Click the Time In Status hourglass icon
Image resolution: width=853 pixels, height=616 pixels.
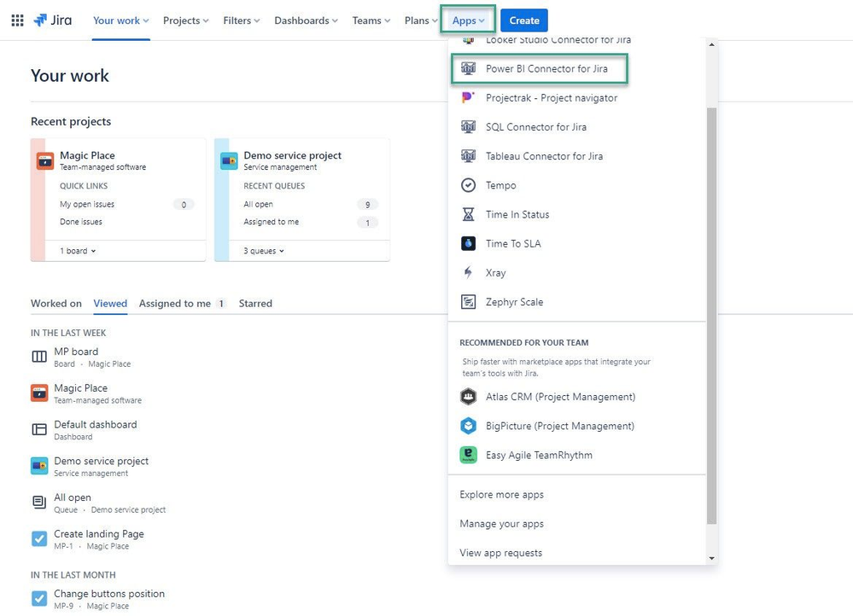coord(468,214)
